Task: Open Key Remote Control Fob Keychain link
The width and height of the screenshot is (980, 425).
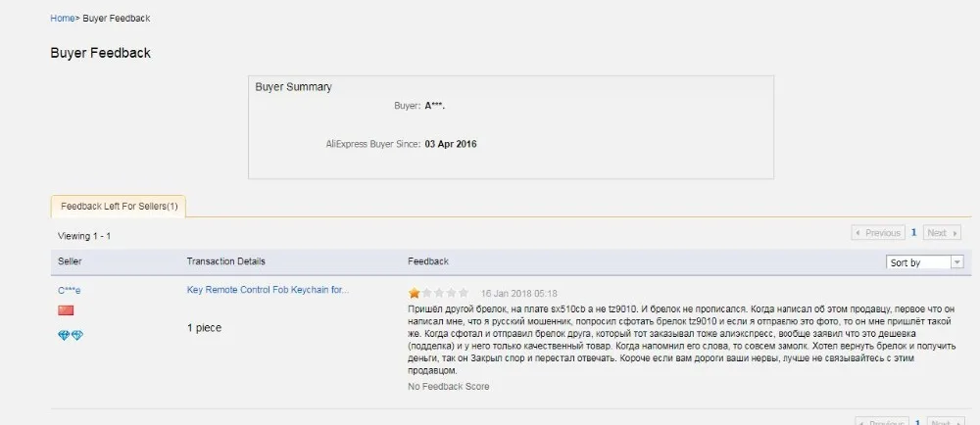Action: coord(268,290)
